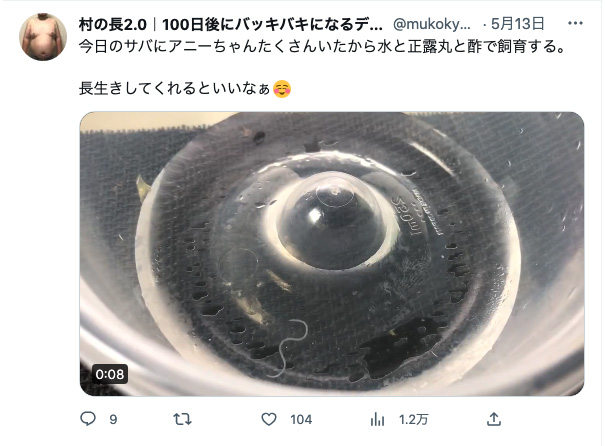Click the 1.2万 view count
The width and height of the screenshot is (605, 446).
[414, 419]
